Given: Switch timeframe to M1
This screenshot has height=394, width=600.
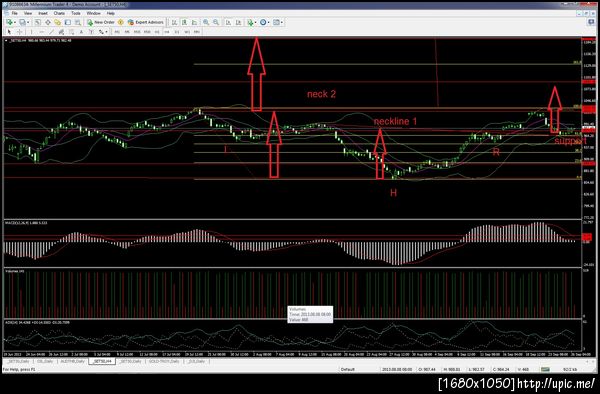Looking at the screenshot, I should tap(117, 32).
